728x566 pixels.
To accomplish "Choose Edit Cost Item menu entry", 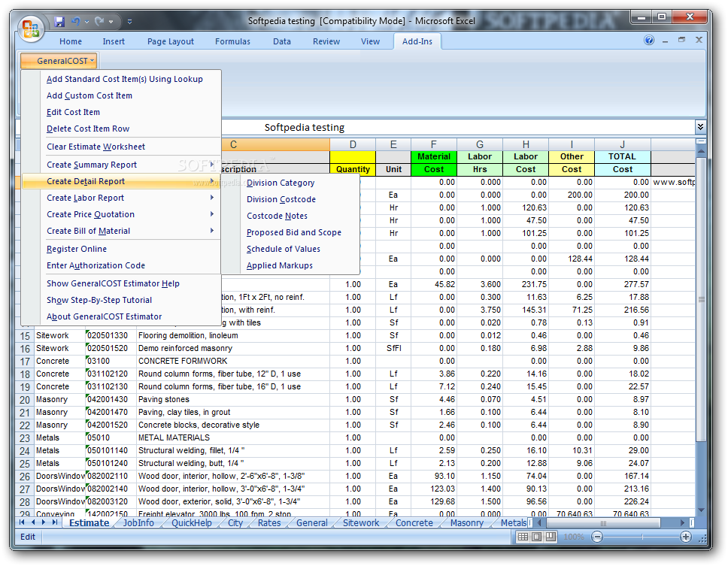I will (73, 112).
